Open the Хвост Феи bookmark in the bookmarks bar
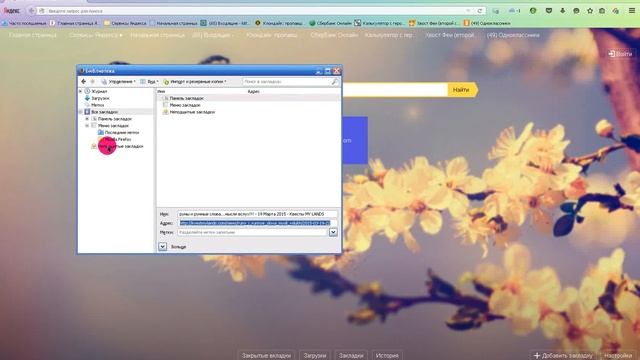This screenshot has width=640, height=360. [x=433, y=23]
